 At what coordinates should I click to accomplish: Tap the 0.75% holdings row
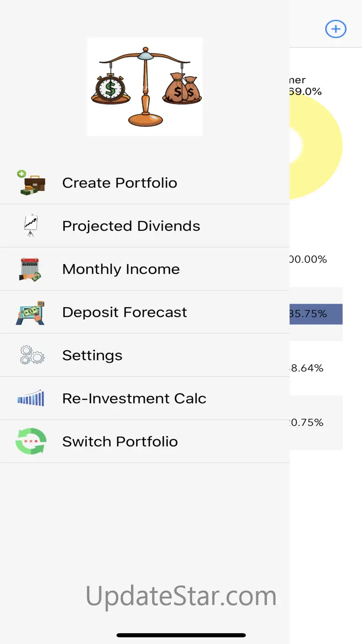coord(316,423)
